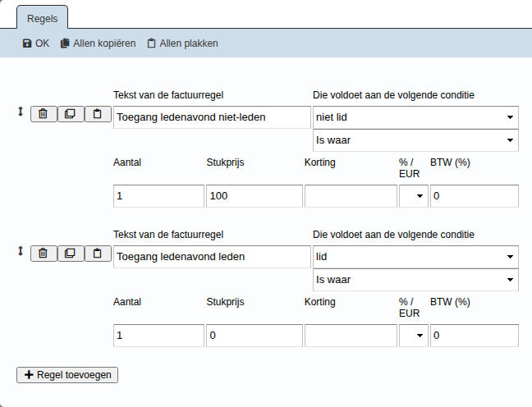Edit the text field Toegang ledenavond niet-leden
Image resolution: width=532 pixels, height=407 pixels.
[x=212, y=117]
